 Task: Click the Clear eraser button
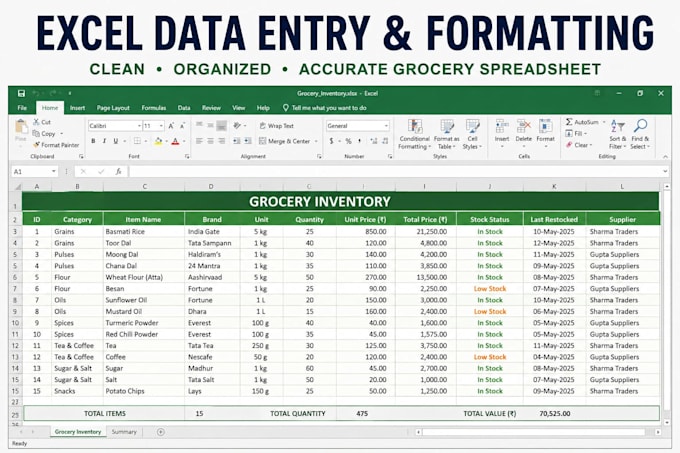(577, 145)
